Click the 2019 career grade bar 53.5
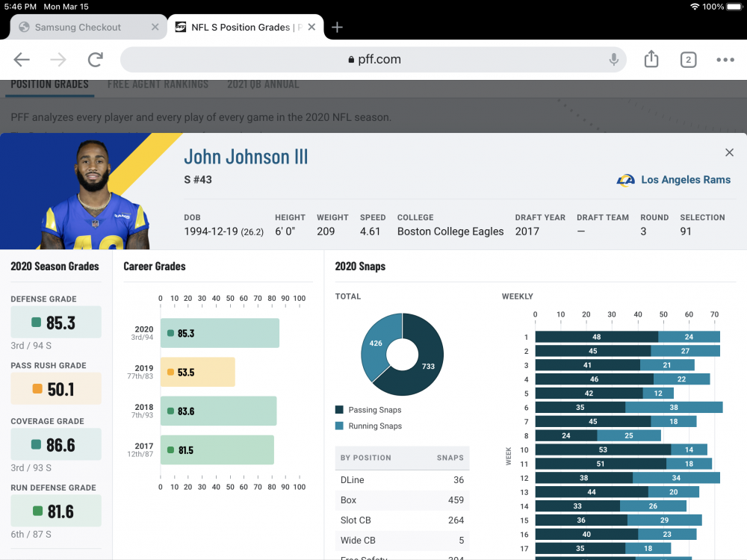The image size is (747, 560). point(198,372)
